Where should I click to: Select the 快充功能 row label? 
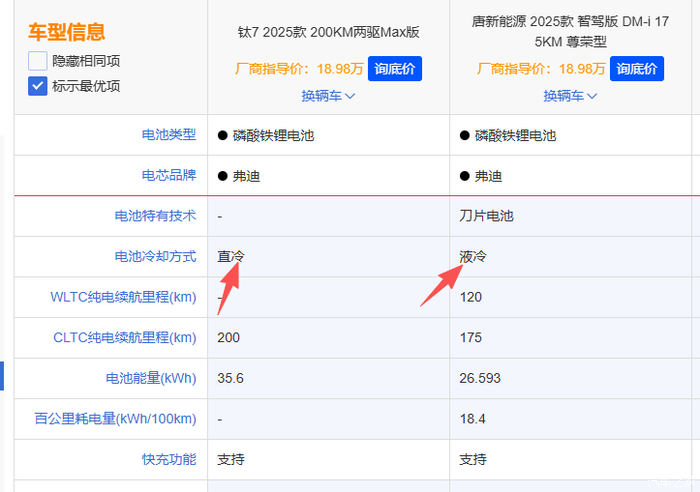tap(169, 460)
